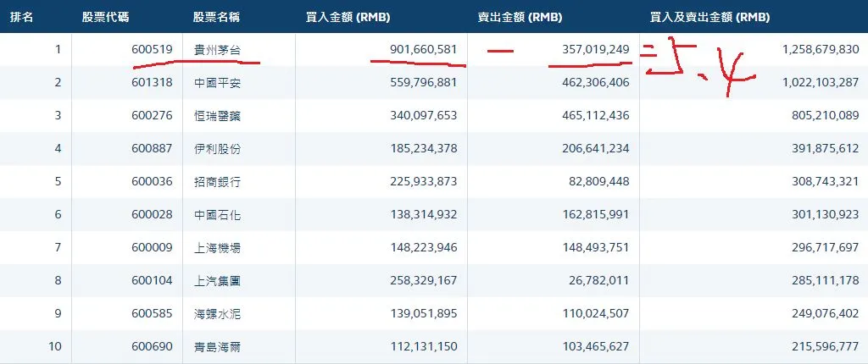Select stock code 600519

(153, 49)
